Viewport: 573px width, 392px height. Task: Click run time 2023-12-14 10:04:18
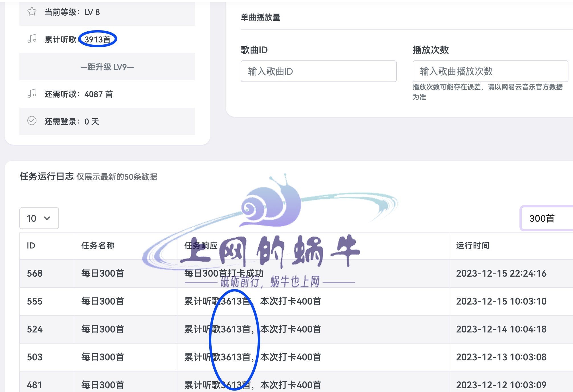point(501,329)
